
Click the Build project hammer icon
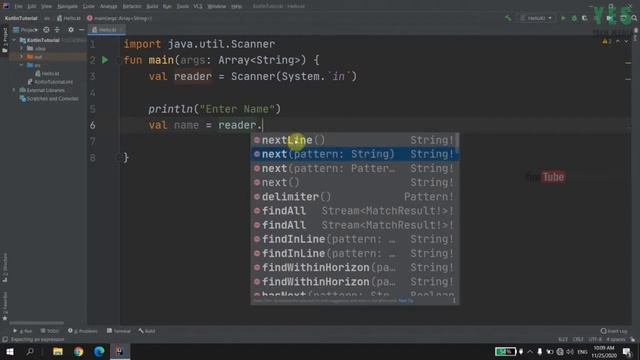pyautogui.click(x=508, y=18)
